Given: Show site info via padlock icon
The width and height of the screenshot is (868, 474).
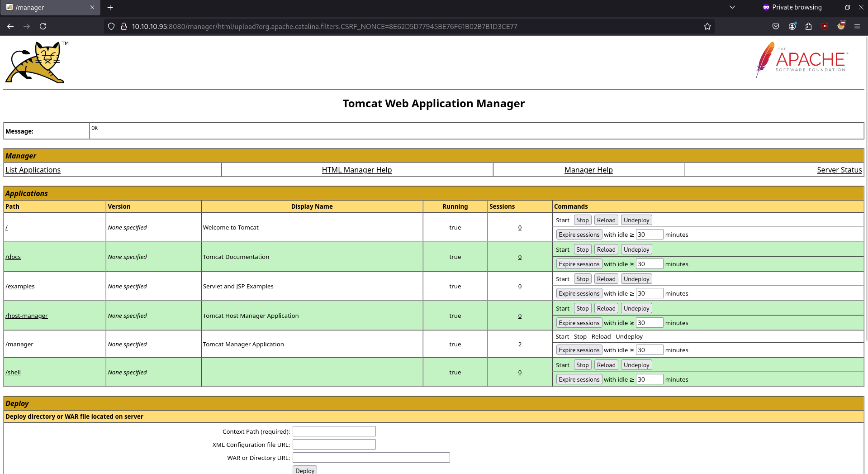Looking at the screenshot, I should coord(123,26).
